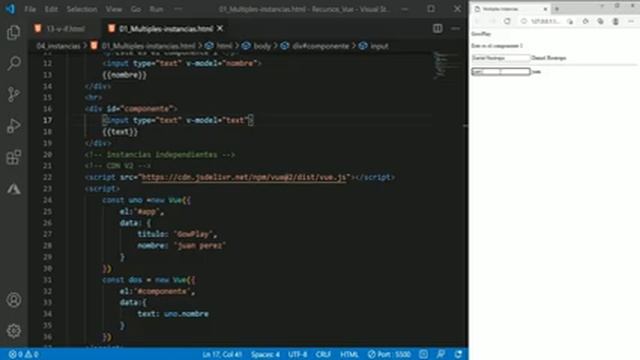Viewport: 640px width, 360px height.
Task: Change language mode via HTML status item
Action: coord(349,354)
